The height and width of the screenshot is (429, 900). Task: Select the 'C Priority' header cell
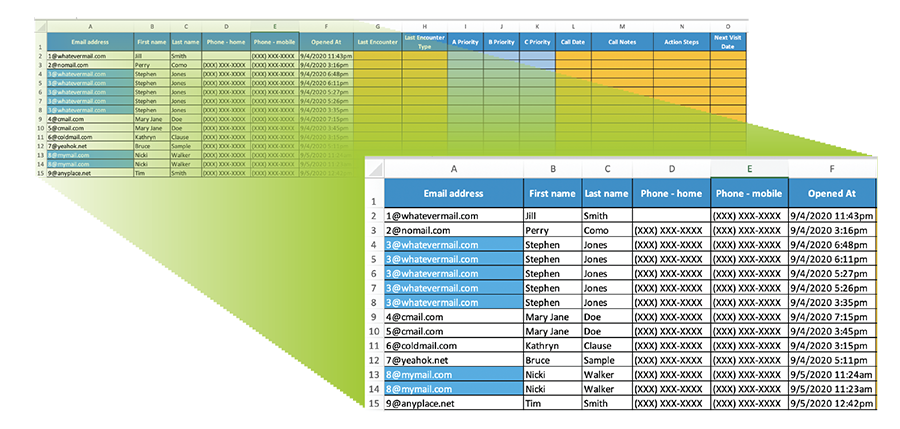pyautogui.click(x=537, y=42)
